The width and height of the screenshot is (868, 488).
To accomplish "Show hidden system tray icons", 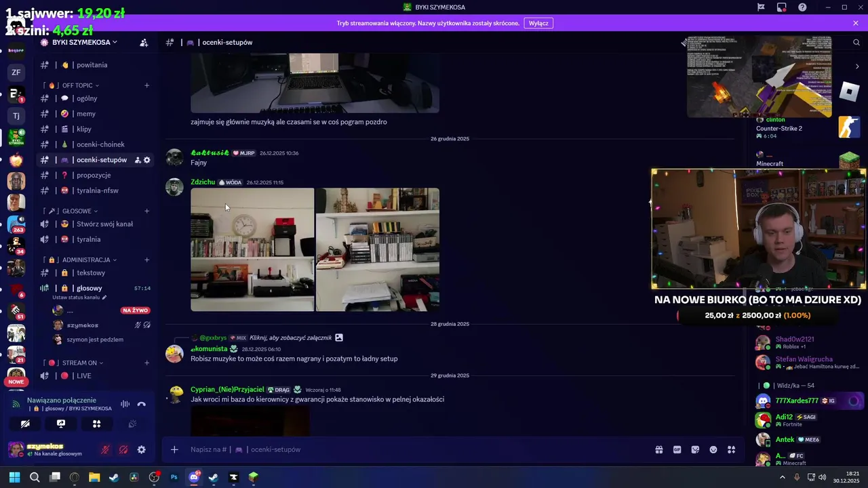I will 782,477.
